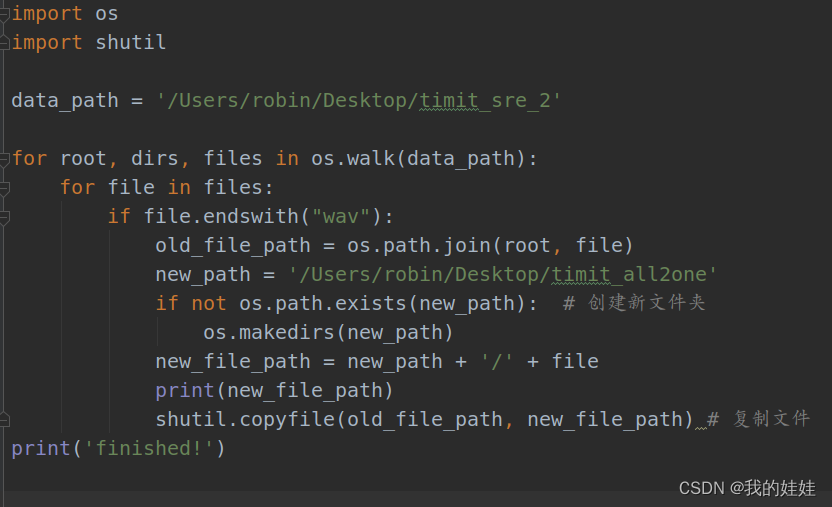The height and width of the screenshot is (507, 832).
Task: Click the string '/Users/robin/Desktop/timit_all2one'
Action: pyautogui.click(x=502, y=275)
